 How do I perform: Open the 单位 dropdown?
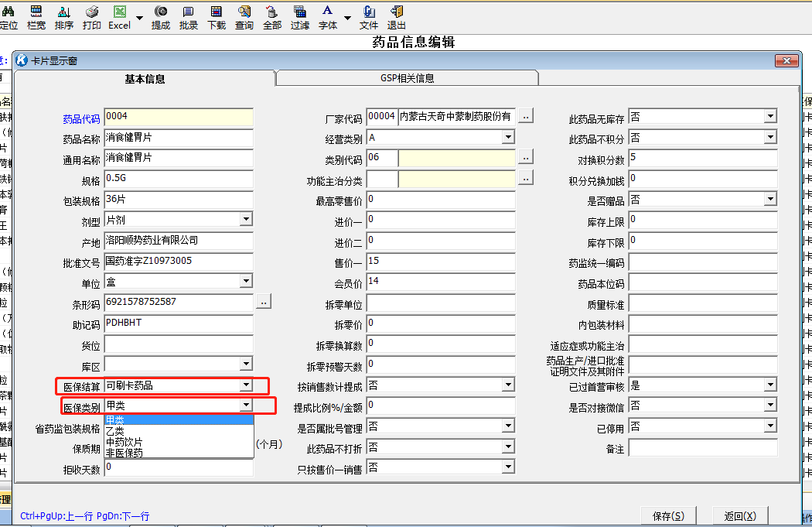(x=246, y=281)
